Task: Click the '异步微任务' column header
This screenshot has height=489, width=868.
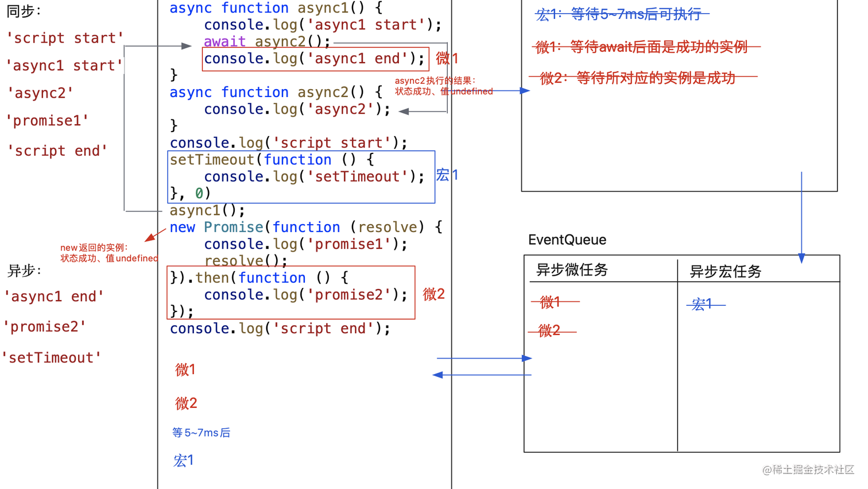Action: click(572, 270)
